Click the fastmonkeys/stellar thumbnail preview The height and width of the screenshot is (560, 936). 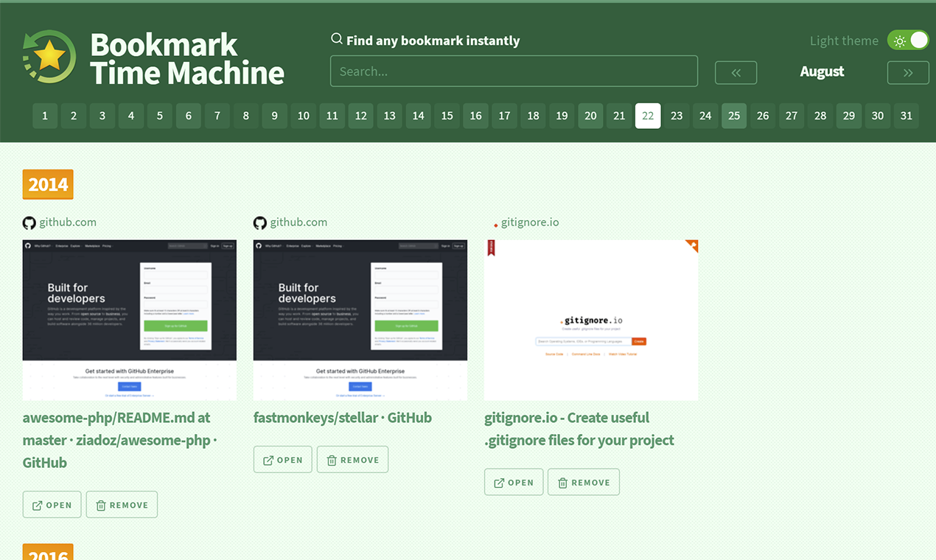point(360,320)
